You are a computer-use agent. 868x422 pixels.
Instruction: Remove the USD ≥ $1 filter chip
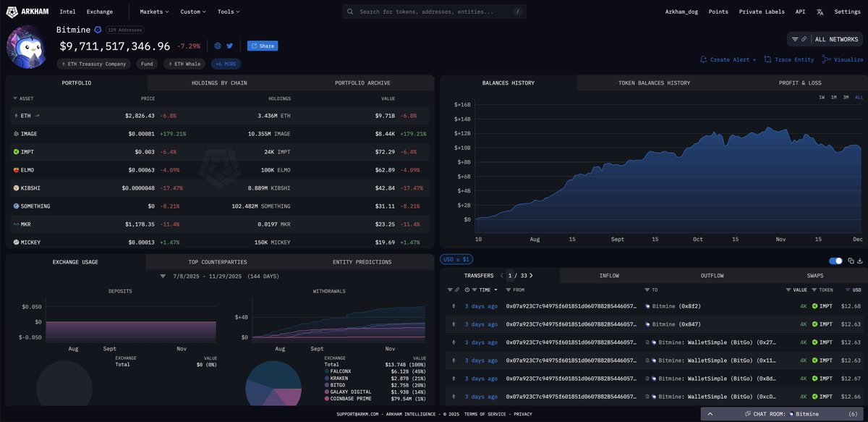point(456,259)
